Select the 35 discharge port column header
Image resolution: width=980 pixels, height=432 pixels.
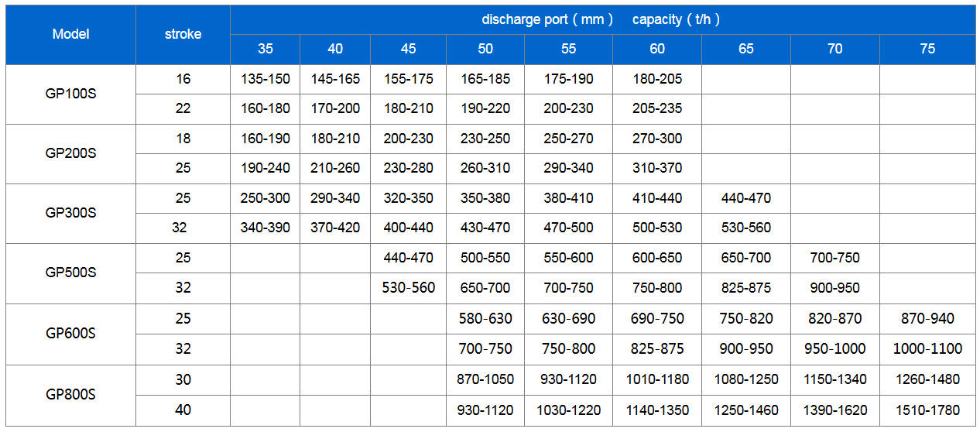(x=265, y=49)
